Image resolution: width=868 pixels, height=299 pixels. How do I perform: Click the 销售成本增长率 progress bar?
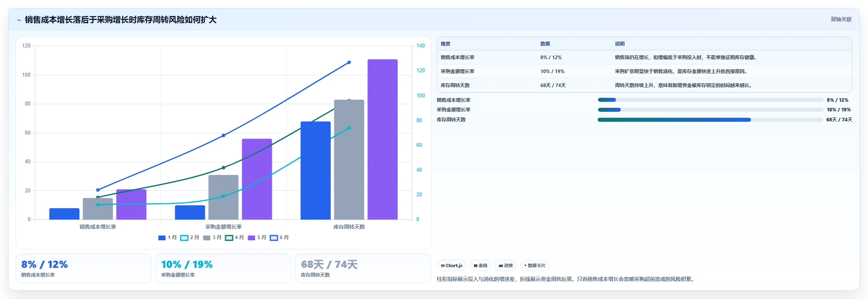[710, 100]
